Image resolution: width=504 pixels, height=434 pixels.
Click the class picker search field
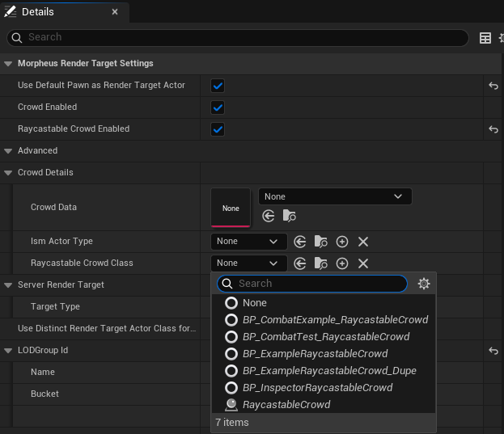[320, 284]
